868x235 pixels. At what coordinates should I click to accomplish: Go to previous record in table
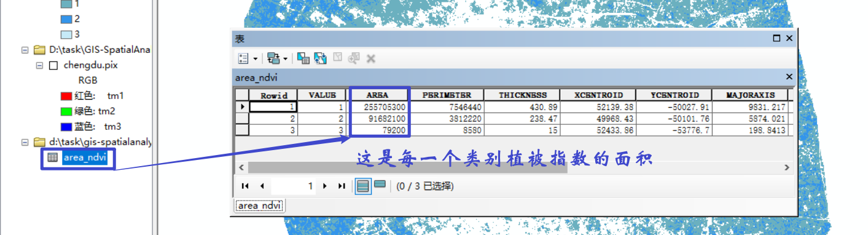pyautogui.click(x=262, y=186)
